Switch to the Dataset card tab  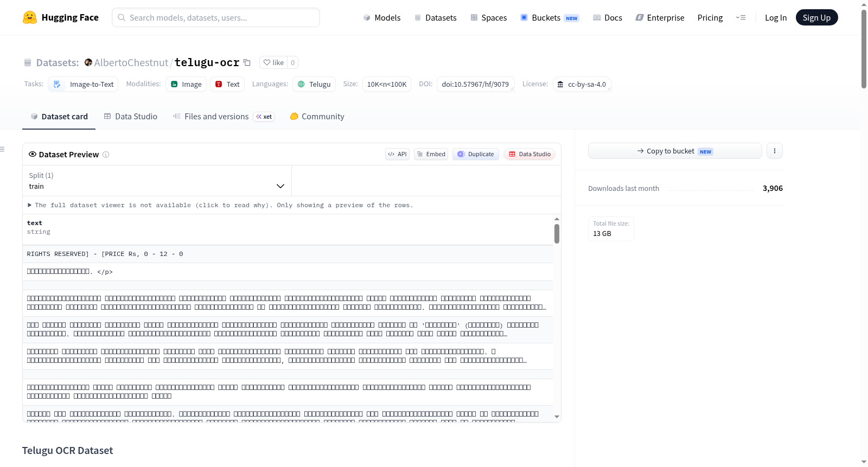click(x=59, y=116)
